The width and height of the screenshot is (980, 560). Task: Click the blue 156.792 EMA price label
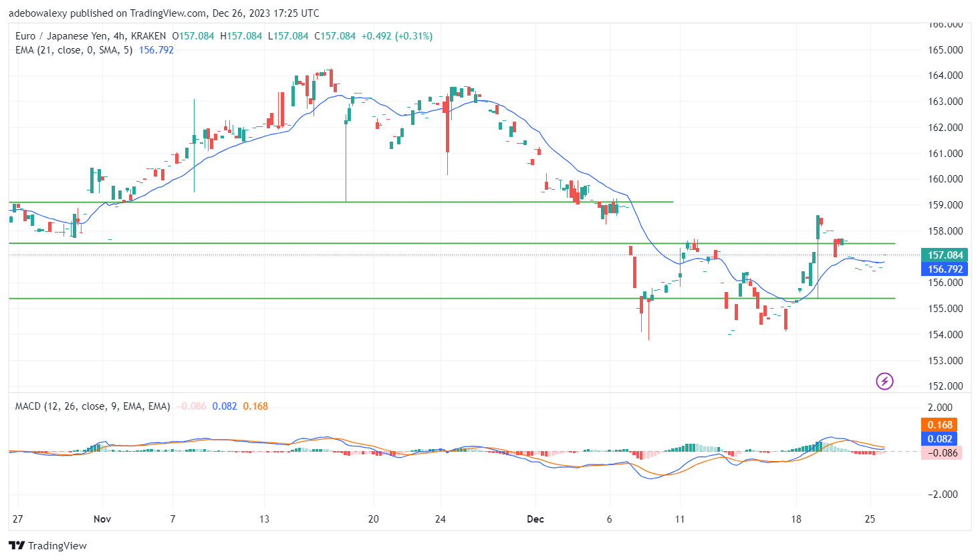coord(944,269)
